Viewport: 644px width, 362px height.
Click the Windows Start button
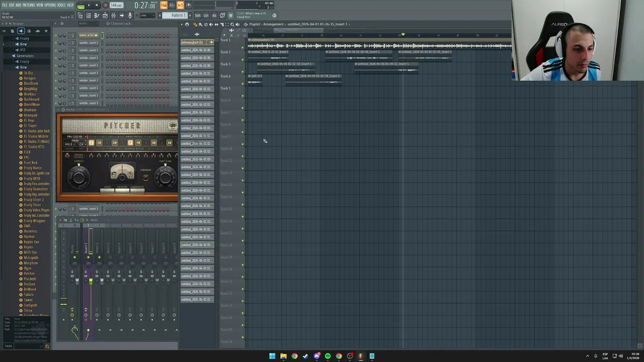click(x=272, y=356)
